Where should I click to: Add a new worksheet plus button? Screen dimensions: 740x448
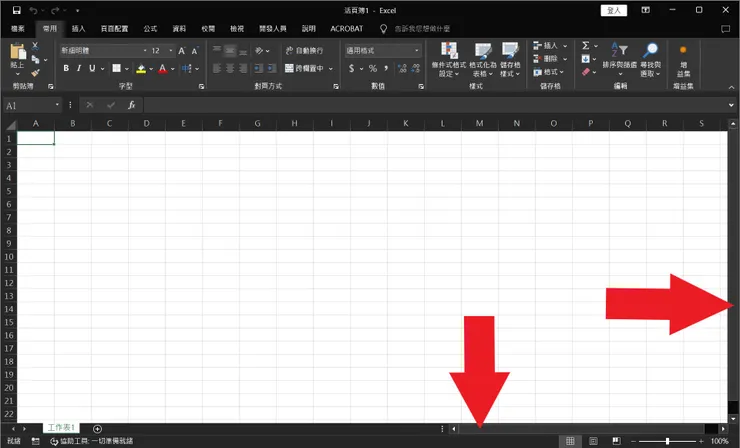(97, 429)
